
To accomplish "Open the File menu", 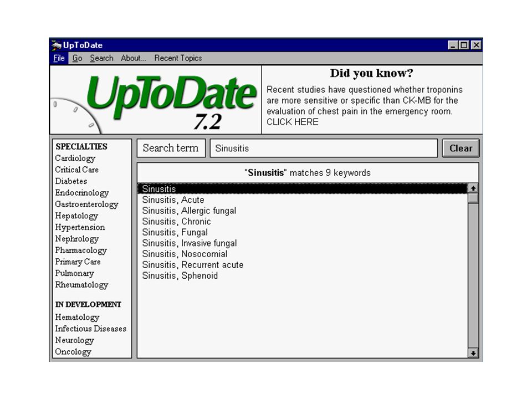I will coord(59,58).
